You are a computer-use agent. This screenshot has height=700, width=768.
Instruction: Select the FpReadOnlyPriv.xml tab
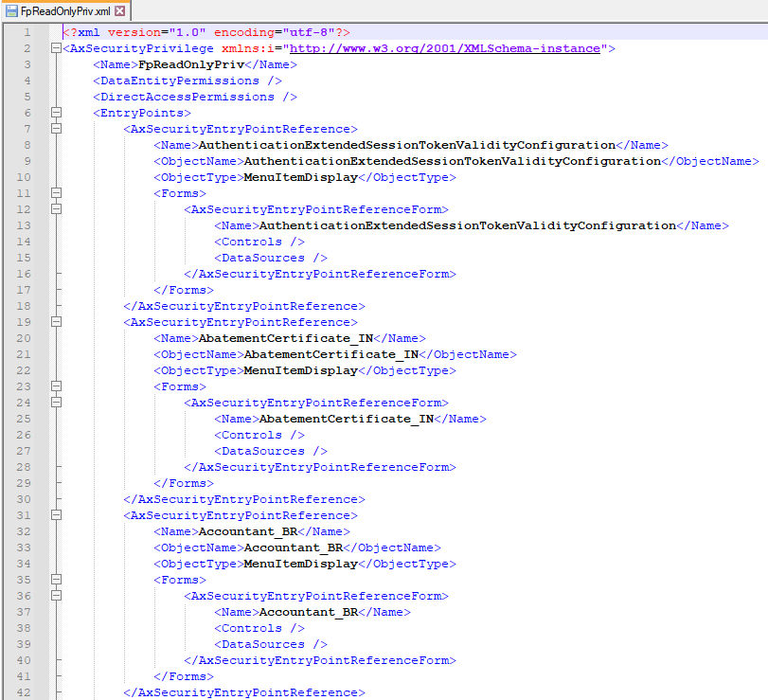[65, 10]
